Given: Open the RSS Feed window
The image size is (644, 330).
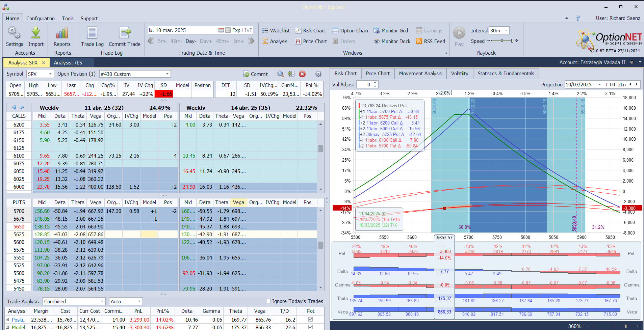Looking at the screenshot, I should [431, 42].
